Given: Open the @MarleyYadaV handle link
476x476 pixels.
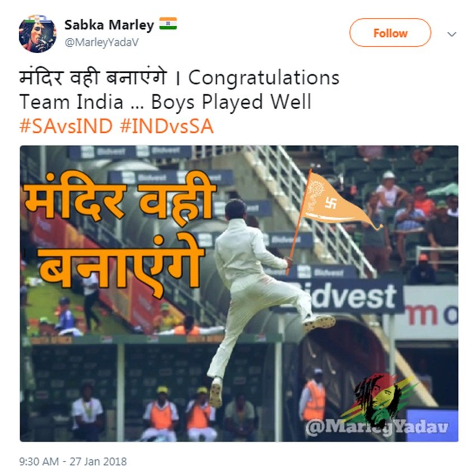Looking at the screenshot, I should click(102, 42).
